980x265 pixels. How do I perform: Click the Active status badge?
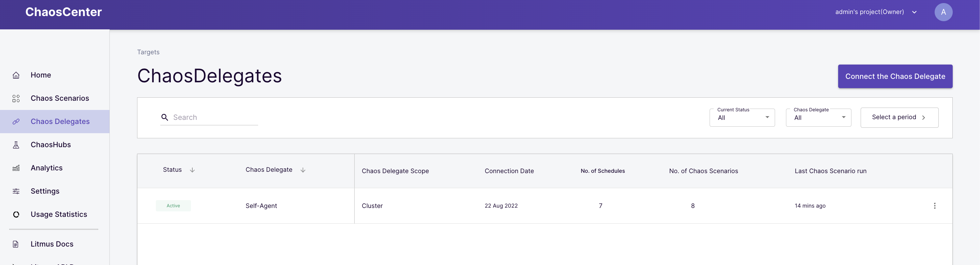point(173,206)
